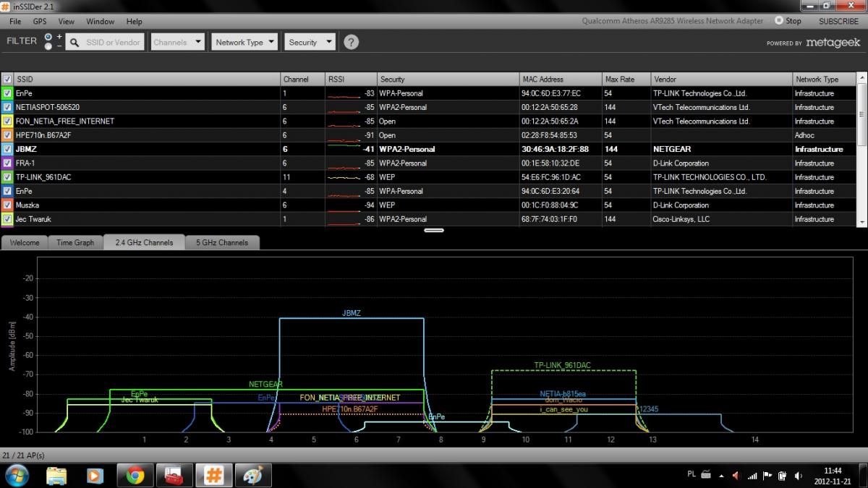The image size is (868, 488).
Task: Click the muted volume tray icon
Action: [736, 475]
